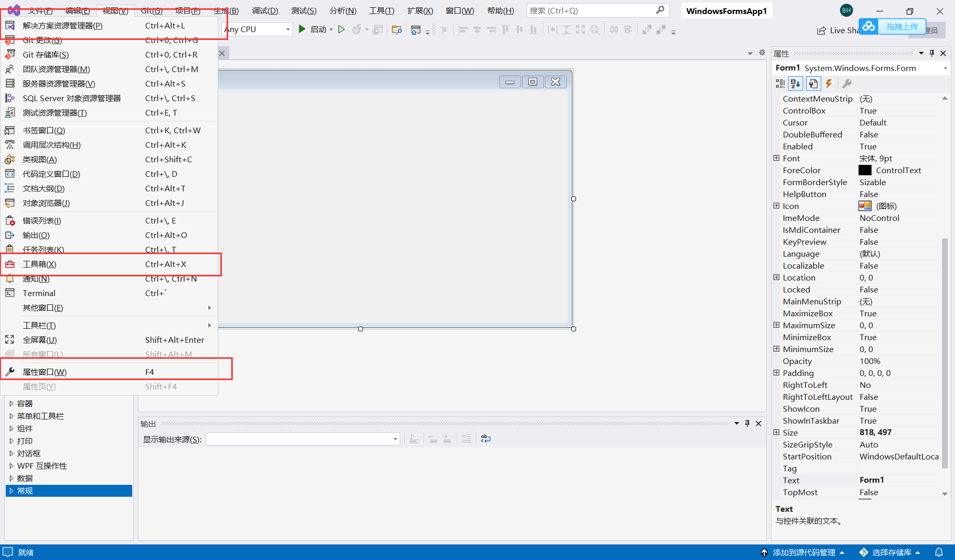Open the 错误列表 menu entry

pos(109,220)
